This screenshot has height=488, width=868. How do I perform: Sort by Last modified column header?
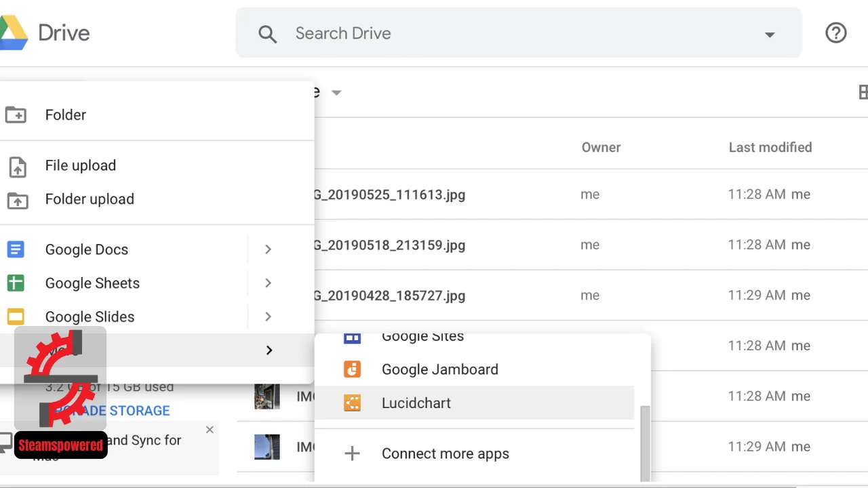[x=770, y=147]
